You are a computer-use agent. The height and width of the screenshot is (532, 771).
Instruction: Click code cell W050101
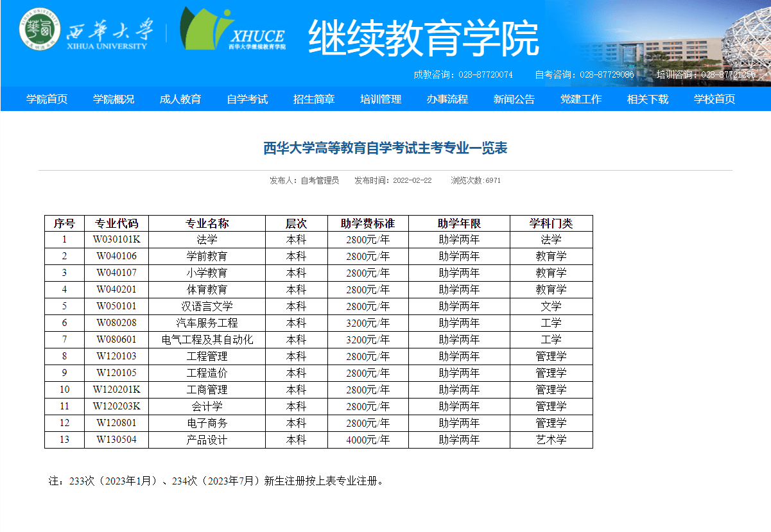[117, 306]
